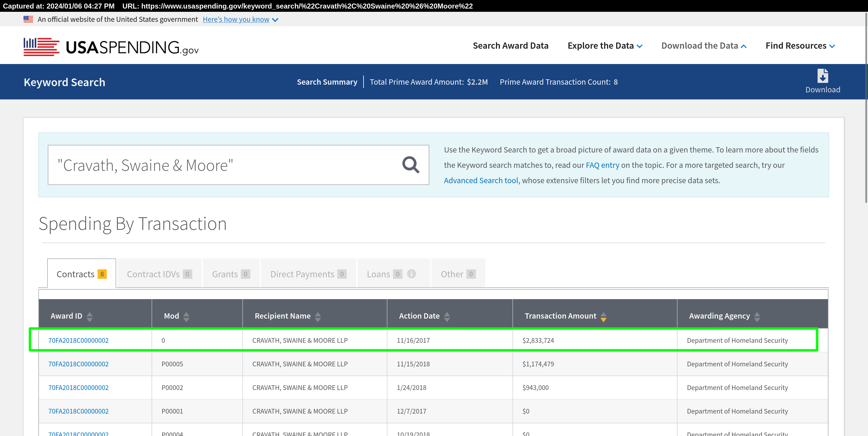Click the Download file icon

click(x=823, y=76)
